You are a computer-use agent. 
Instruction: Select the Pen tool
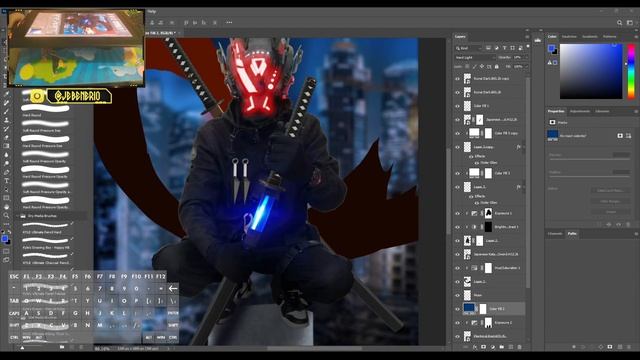(x=6, y=172)
